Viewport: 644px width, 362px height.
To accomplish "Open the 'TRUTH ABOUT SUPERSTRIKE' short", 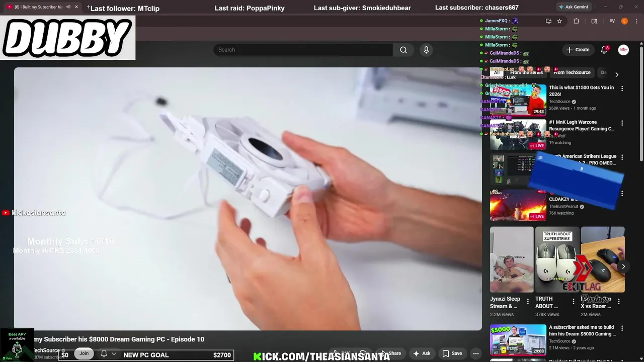I will [x=557, y=259].
